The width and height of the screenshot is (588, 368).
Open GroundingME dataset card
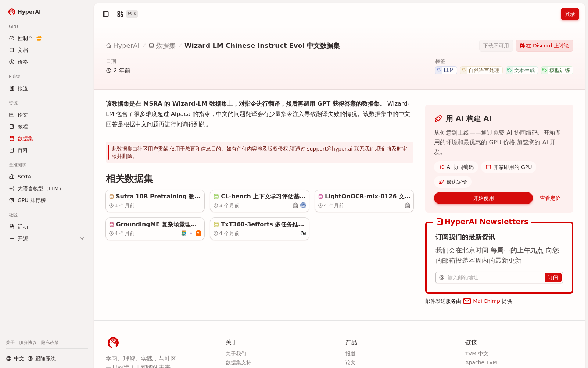[155, 229]
